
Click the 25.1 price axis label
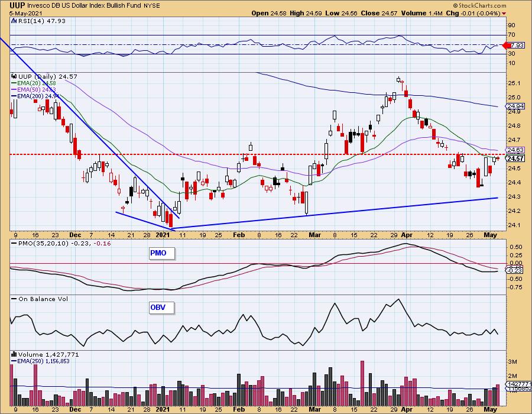[x=515, y=83]
